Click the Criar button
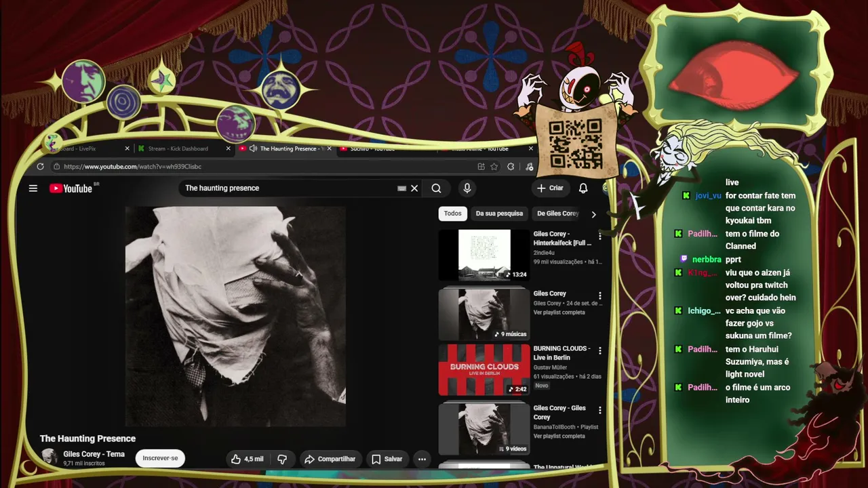Image resolution: width=868 pixels, height=488 pixels. pyautogui.click(x=550, y=188)
